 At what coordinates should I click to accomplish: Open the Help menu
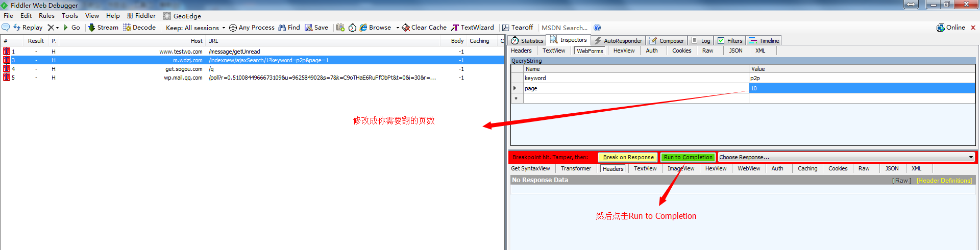point(113,16)
